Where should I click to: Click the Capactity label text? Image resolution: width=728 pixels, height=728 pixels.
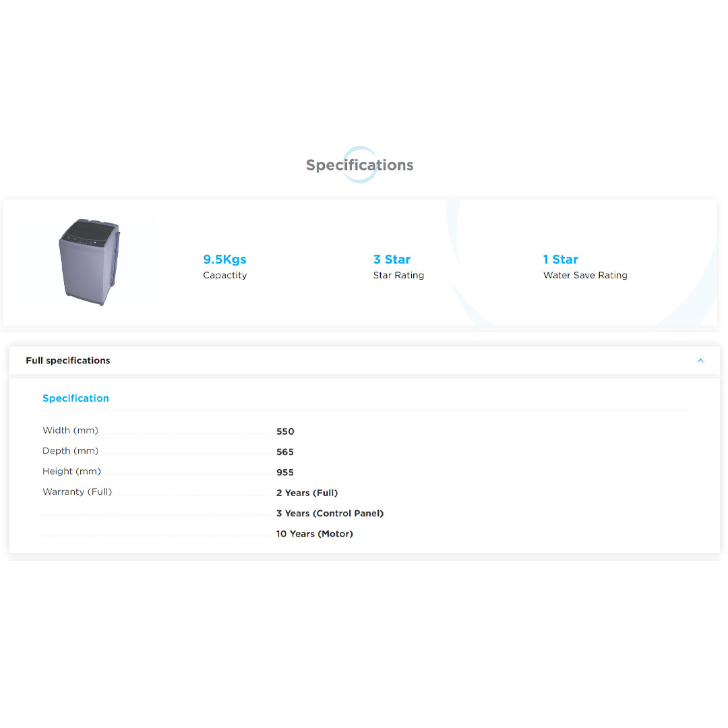[x=224, y=276]
